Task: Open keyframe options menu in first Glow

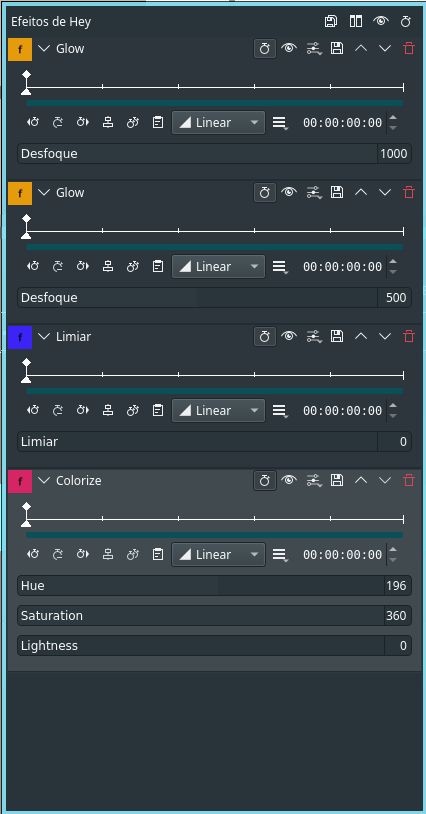Action: 280,124
